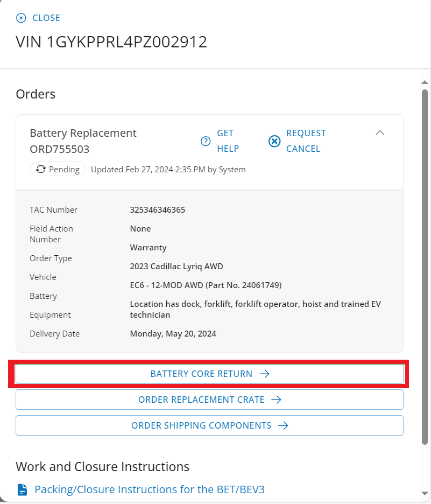Click the scrollbar down arrow
The width and height of the screenshot is (431, 504).
(425, 499)
